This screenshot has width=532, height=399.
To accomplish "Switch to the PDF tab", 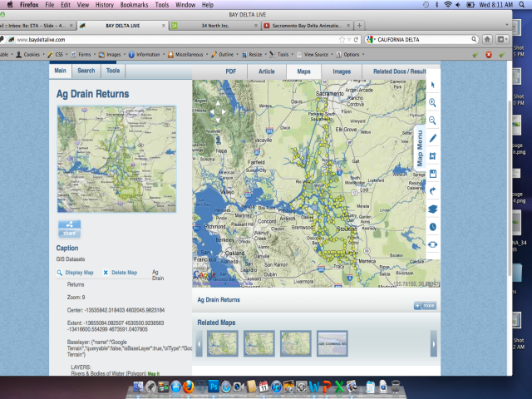I will (x=231, y=71).
